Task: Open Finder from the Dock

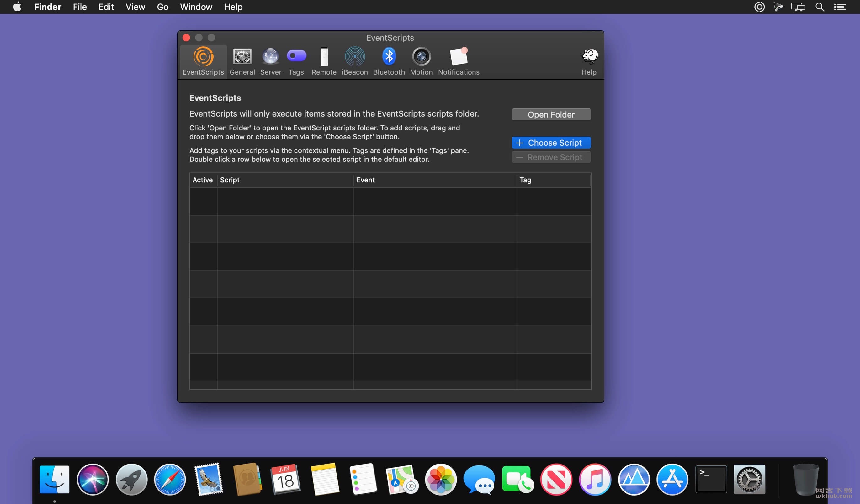Action: coord(54,480)
